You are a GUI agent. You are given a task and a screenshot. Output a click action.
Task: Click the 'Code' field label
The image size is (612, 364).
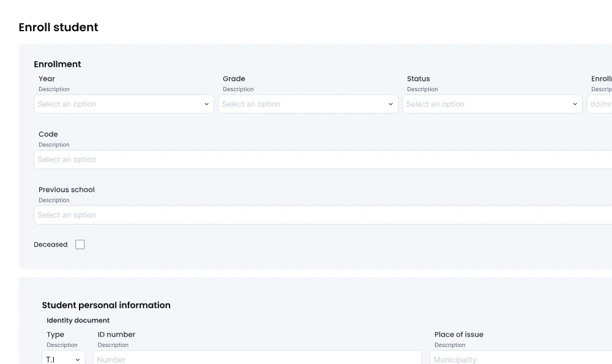point(48,134)
